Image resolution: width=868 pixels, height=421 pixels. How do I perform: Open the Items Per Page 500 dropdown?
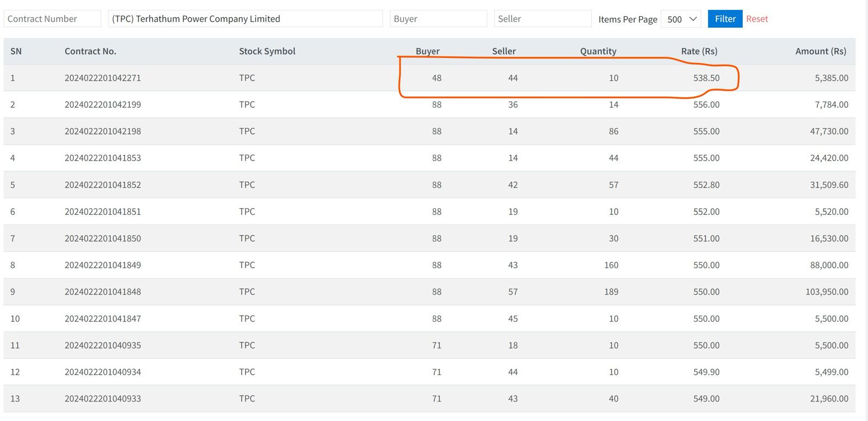pyautogui.click(x=681, y=19)
